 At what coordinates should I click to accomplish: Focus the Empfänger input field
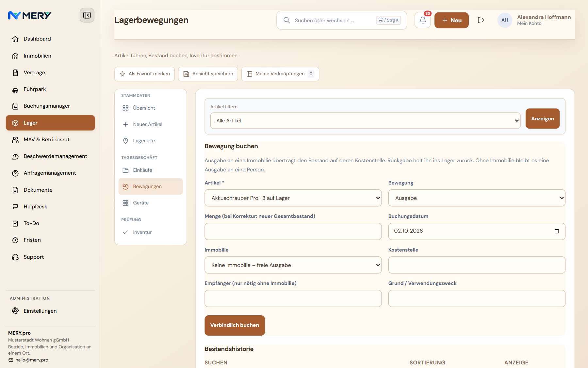293,298
